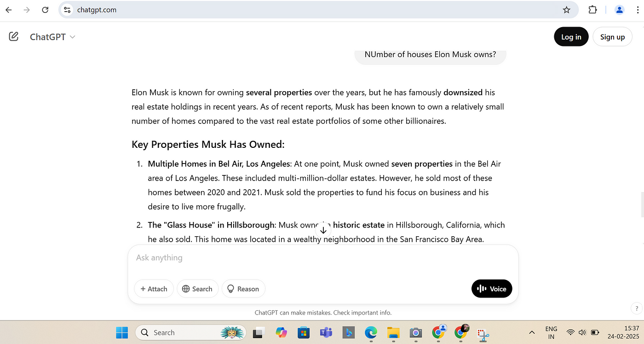View site information icon in address bar
This screenshot has height=344, width=644.
pyautogui.click(x=67, y=10)
